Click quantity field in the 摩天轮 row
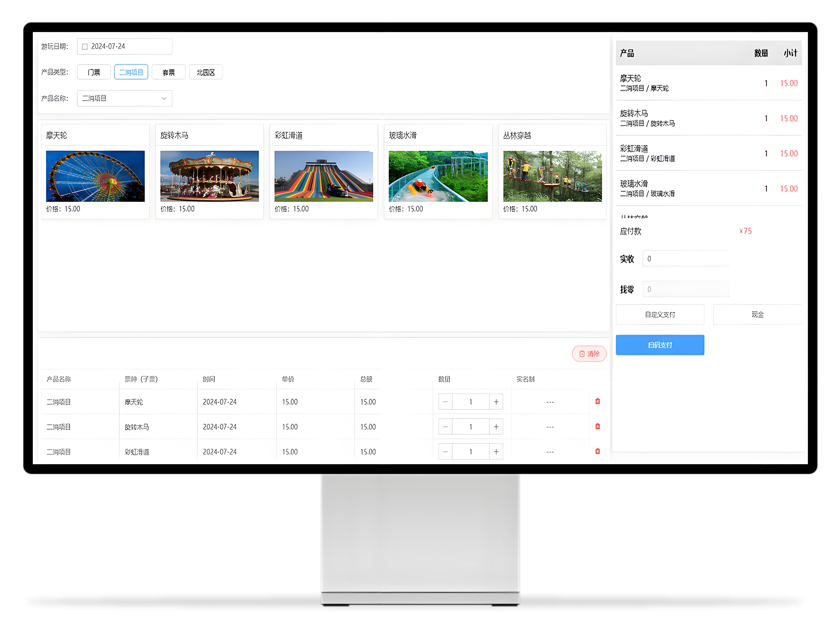This screenshot has width=840, height=626. pyautogui.click(x=470, y=402)
